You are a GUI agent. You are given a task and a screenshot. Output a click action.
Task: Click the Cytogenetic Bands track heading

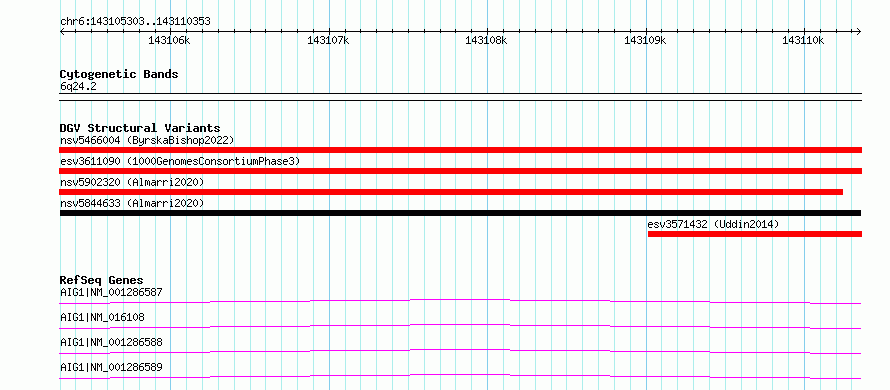point(119,74)
